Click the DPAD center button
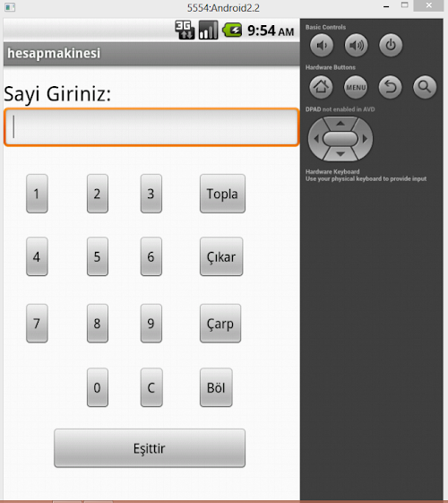448x503 pixels. pos(340,139)
